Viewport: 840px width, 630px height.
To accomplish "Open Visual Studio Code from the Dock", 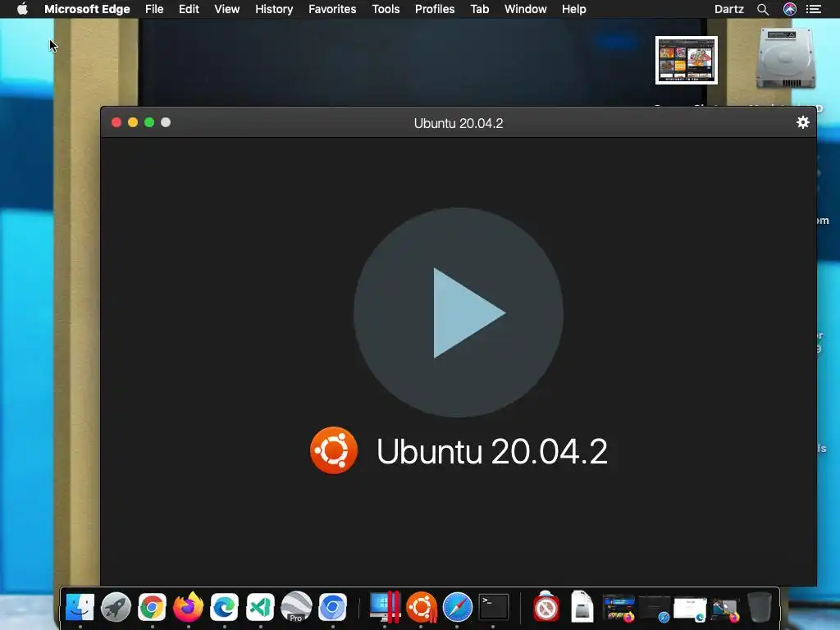I will (x=260, y=607).
